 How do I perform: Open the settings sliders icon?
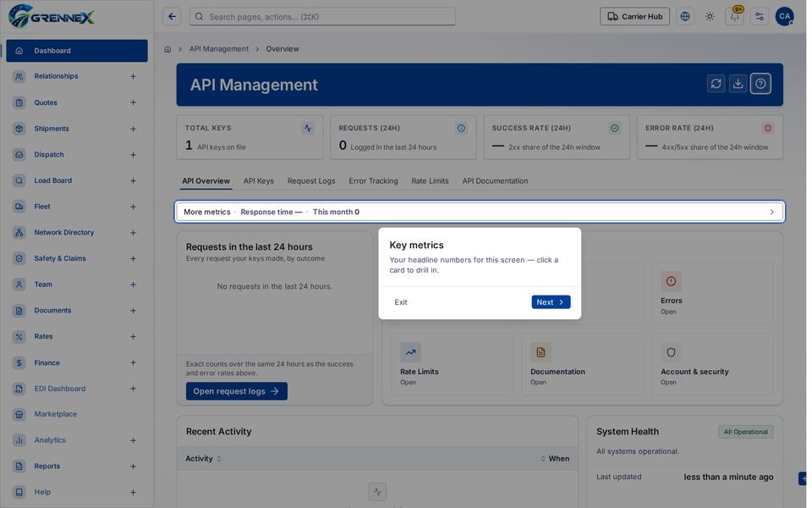[760, 17]
